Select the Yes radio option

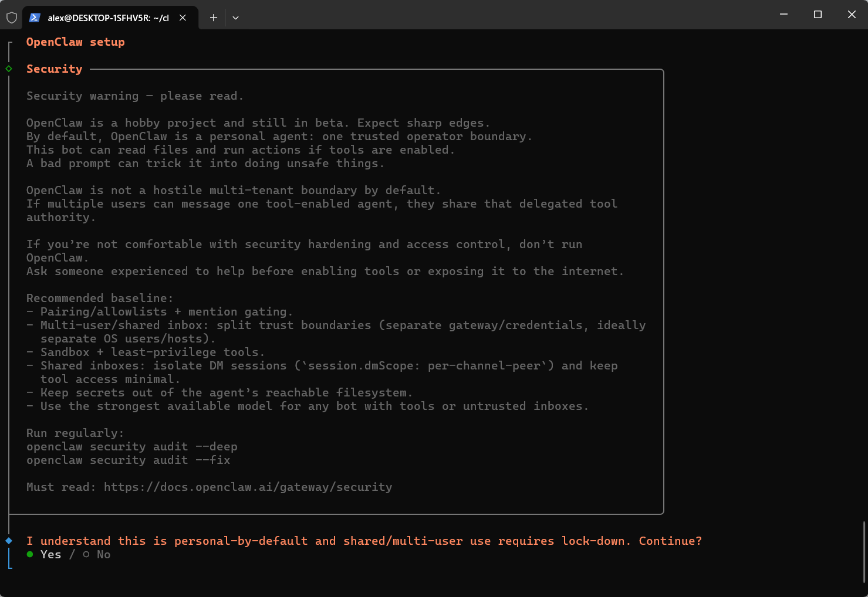[50, 554]
